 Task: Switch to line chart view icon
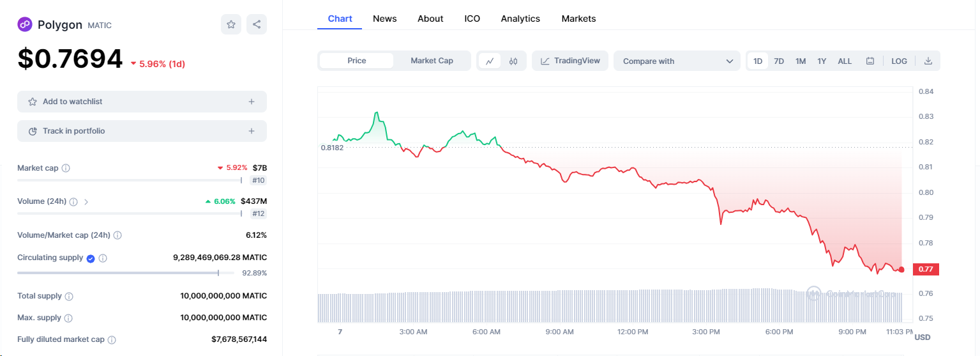point(490,61)
